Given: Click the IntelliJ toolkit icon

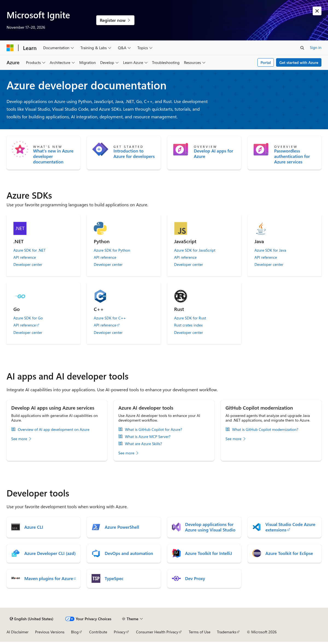Looking at the screenshot, I should pos(176,553).
